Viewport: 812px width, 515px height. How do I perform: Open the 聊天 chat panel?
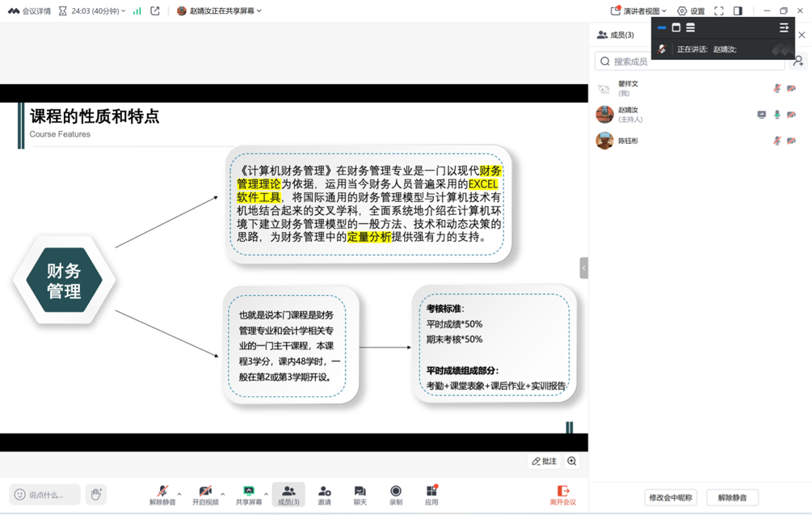360,492
